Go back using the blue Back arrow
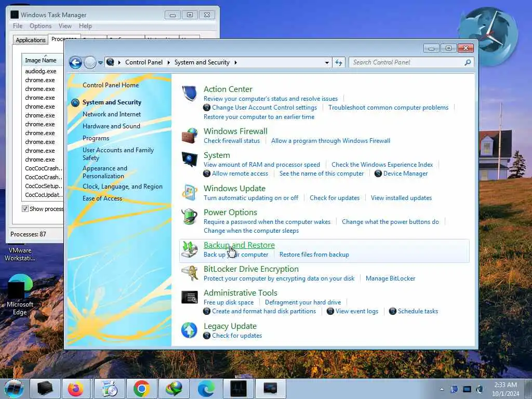The width and height of the screenshot is (532, 399). click(x=75, y=63)
